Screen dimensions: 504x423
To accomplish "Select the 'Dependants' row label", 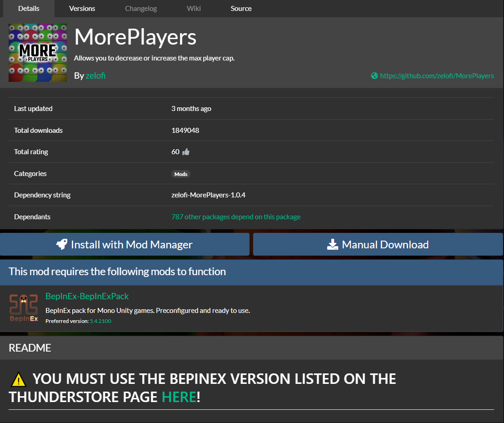I will pyautogui.click(x=32, y=217).
